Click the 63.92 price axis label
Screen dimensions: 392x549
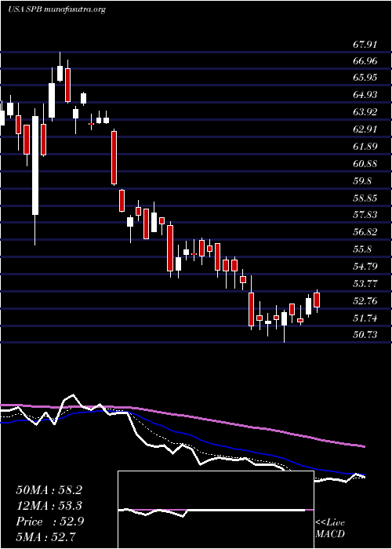click(365, 112)
